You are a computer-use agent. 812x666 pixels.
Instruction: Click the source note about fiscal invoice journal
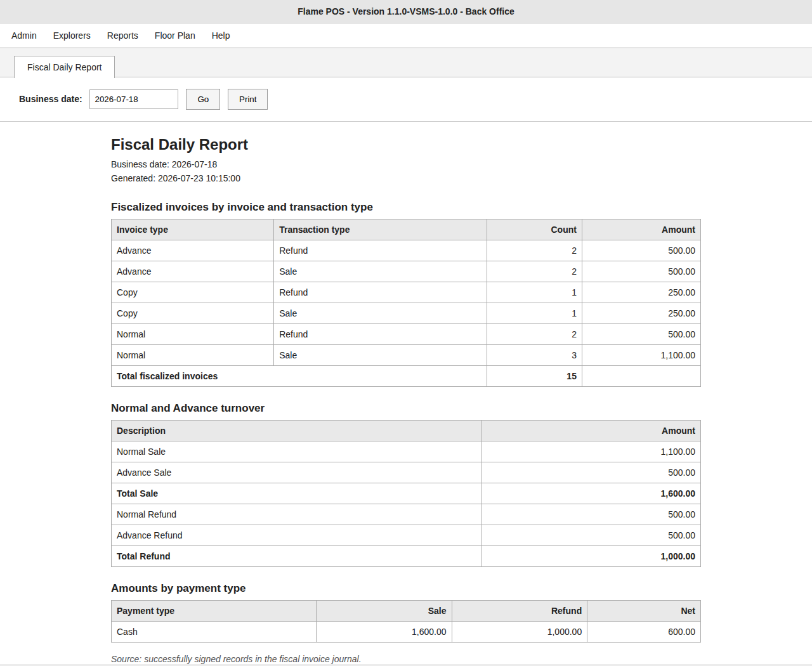236,659
